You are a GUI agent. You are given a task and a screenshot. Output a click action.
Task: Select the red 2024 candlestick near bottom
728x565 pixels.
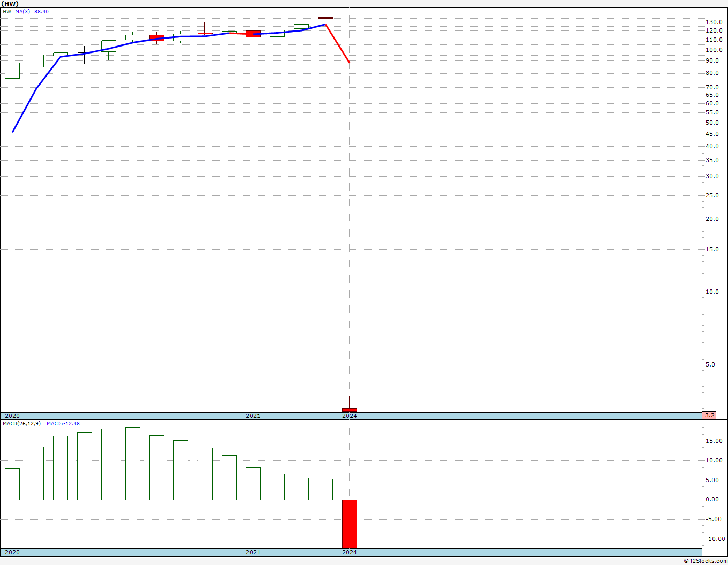coord(350,410)
